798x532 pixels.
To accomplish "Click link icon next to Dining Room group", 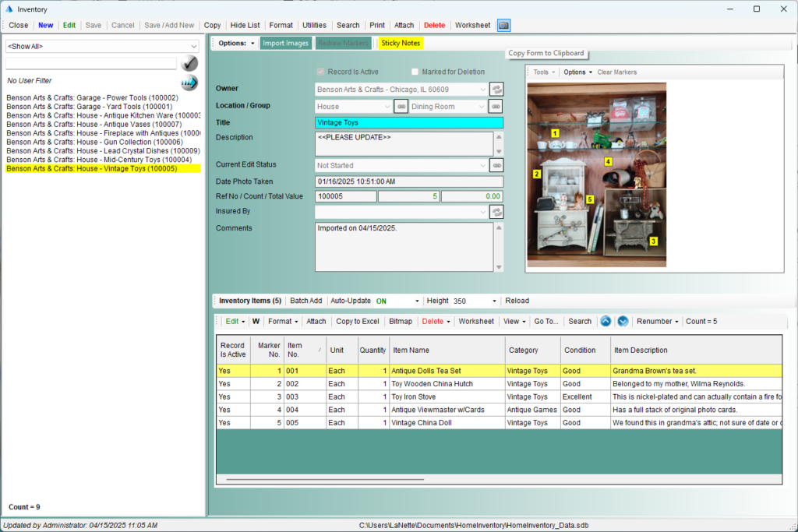I will [x=496, y=106].
